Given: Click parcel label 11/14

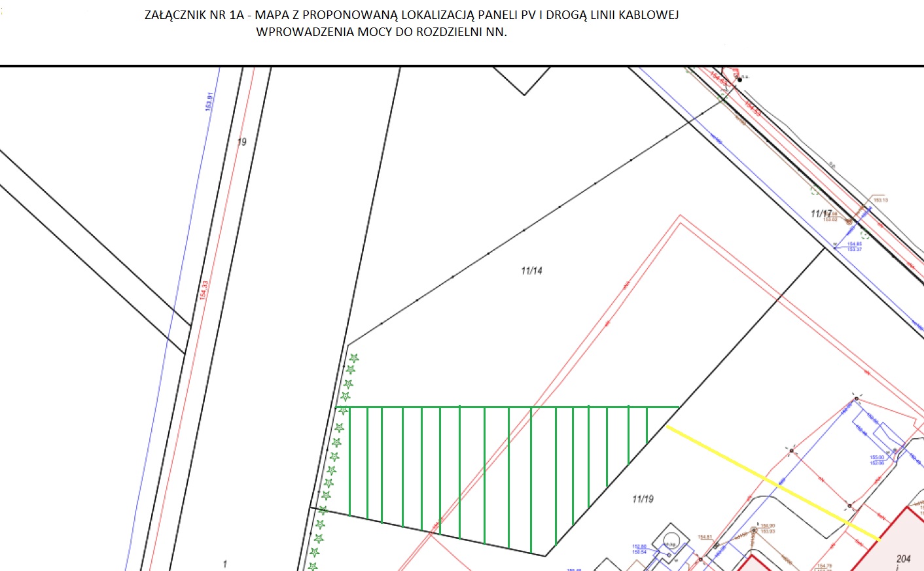Looking at the screenshot, I should (x=531, y=271).
